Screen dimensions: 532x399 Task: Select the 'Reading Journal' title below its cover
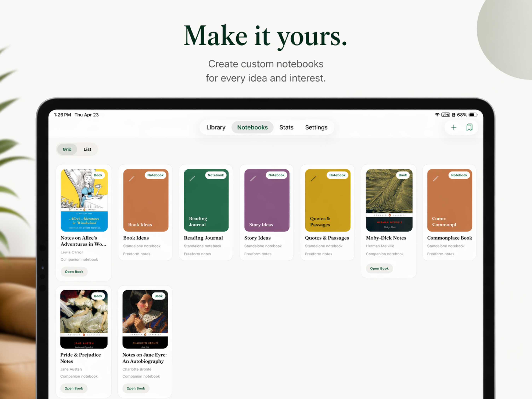pyautogui.click(x=203, y=238)
